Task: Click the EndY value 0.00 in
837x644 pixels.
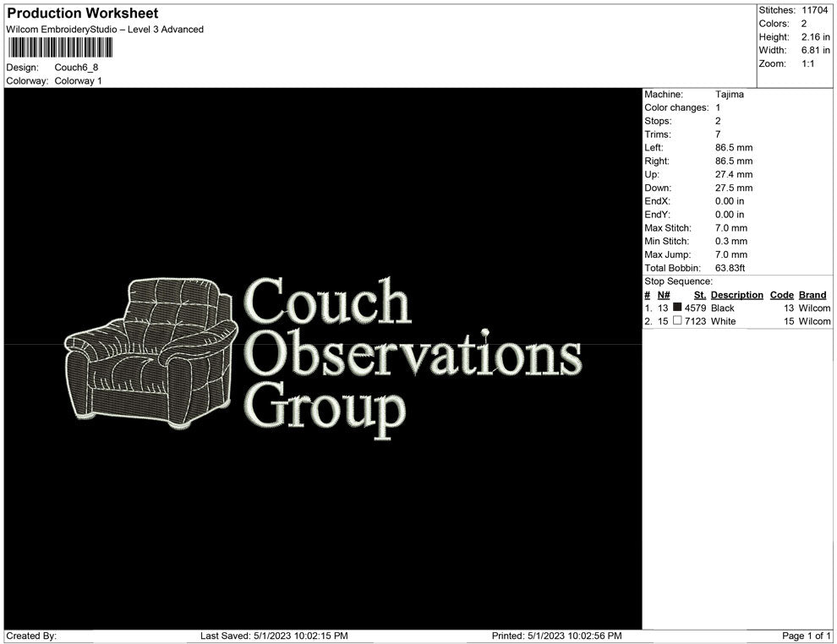Action: pyautogui.click(x=730, y=215)
